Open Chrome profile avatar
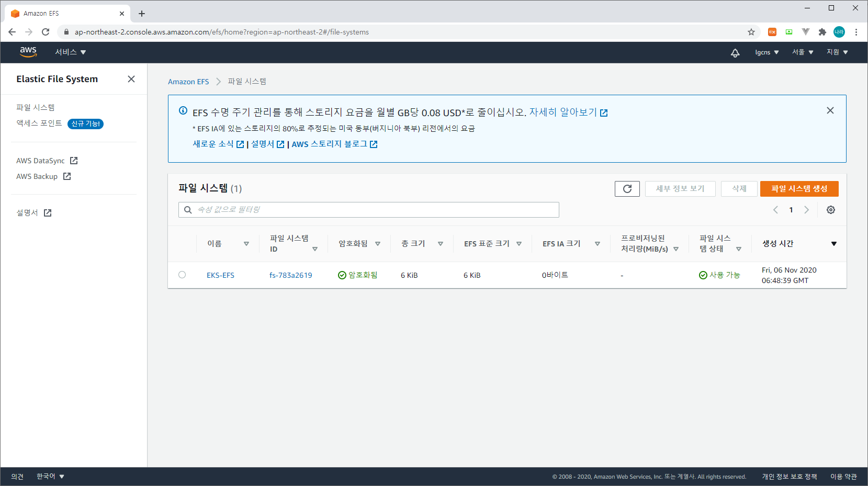The height and width of the screenshot is (486, 868). pyautogui.click(x=839, y=32)
